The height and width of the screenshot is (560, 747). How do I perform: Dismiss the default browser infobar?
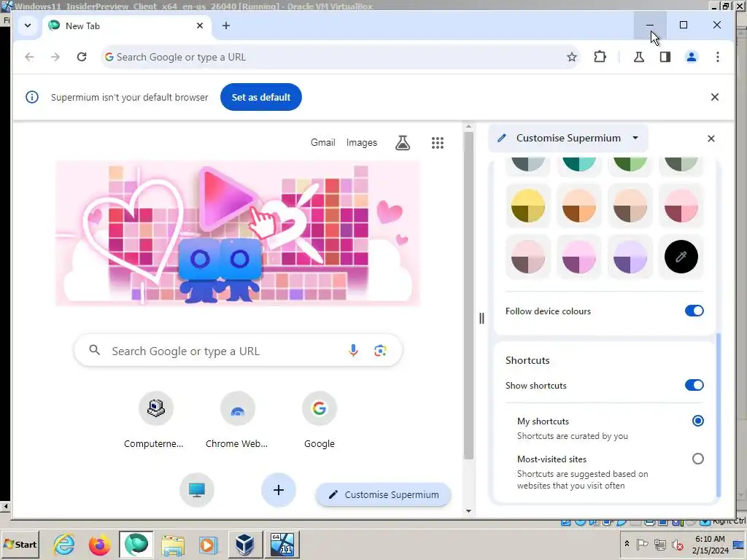coord(715,97)
